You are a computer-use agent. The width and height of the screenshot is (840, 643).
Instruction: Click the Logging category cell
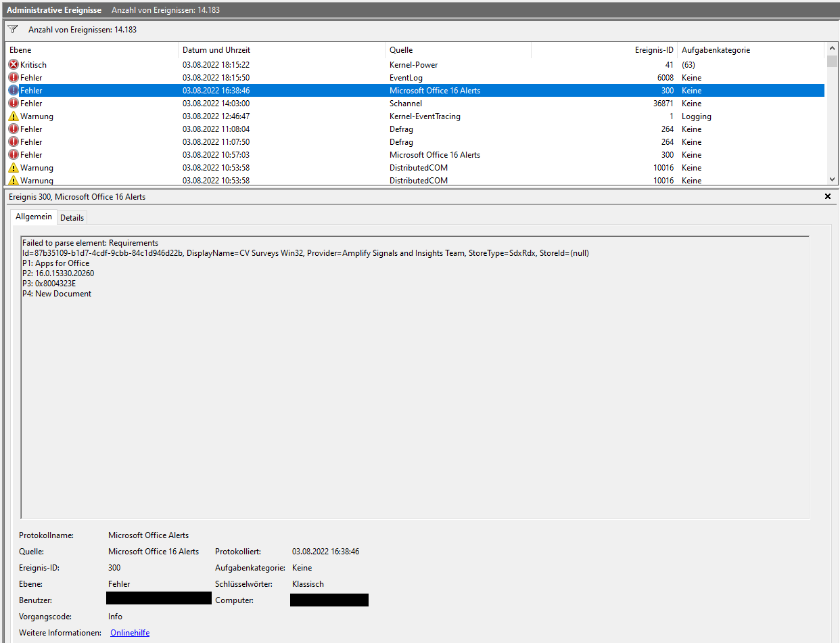(697, 116)
